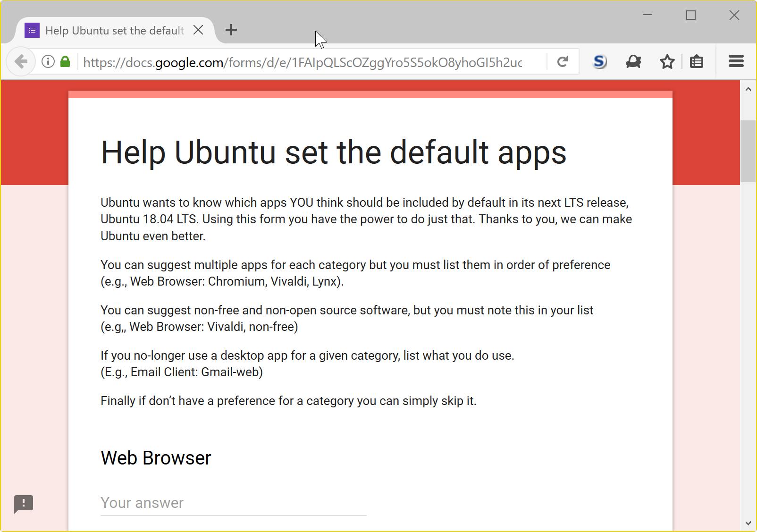Bookmark this page with the star icon
Image resolution: width=757 pixels, height=532 pixels.
click(667, 62)
